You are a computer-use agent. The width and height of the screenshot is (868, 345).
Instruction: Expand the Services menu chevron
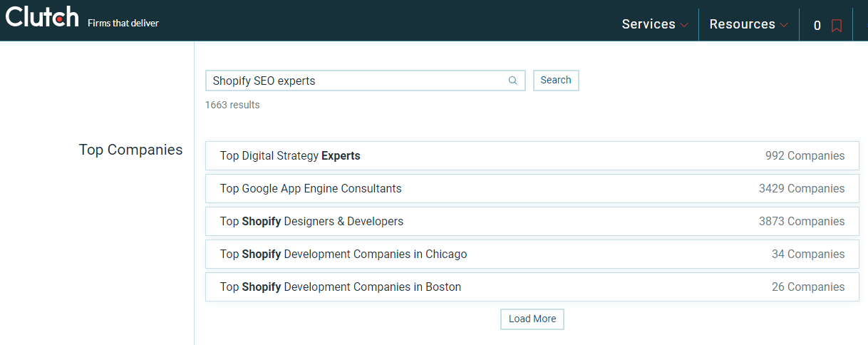(685, 26)
